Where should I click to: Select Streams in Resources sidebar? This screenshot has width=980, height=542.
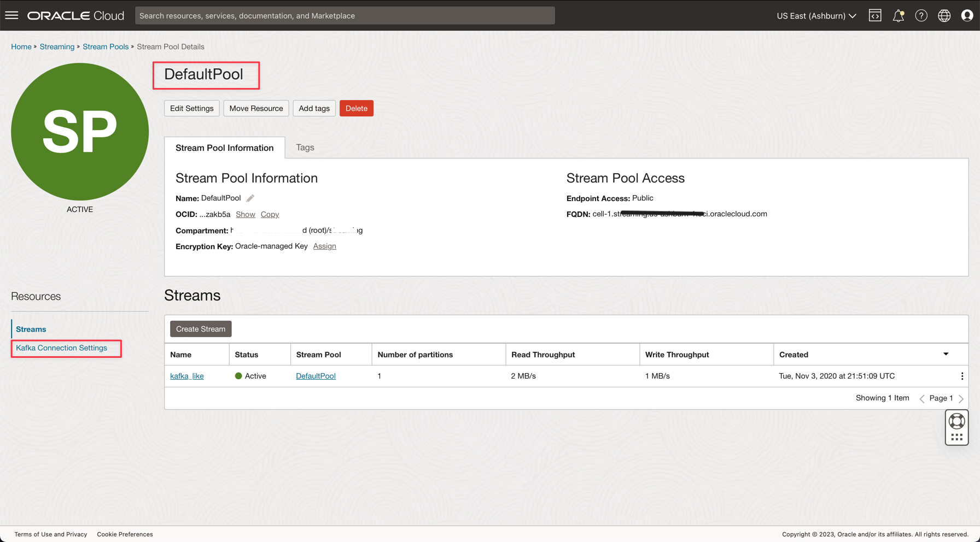(x=31, y=329)
